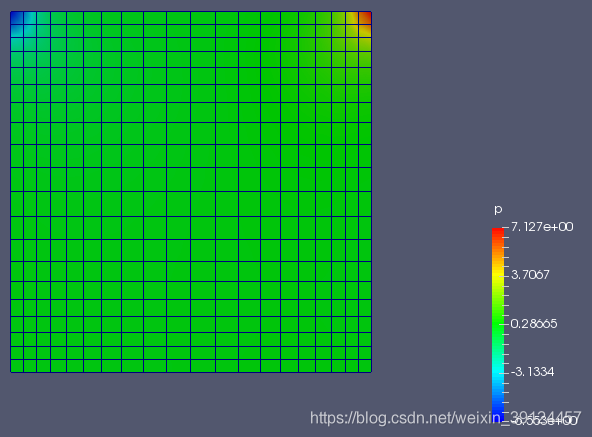Click the -3.1334 legend tick label
The image size is (592, 437).
point(532,372)
